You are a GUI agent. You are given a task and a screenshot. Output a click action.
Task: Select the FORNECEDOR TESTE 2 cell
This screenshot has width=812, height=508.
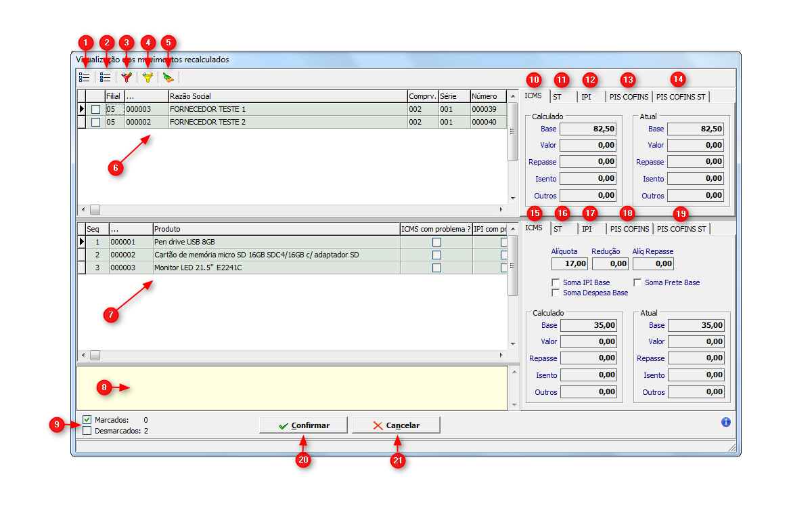287,122
